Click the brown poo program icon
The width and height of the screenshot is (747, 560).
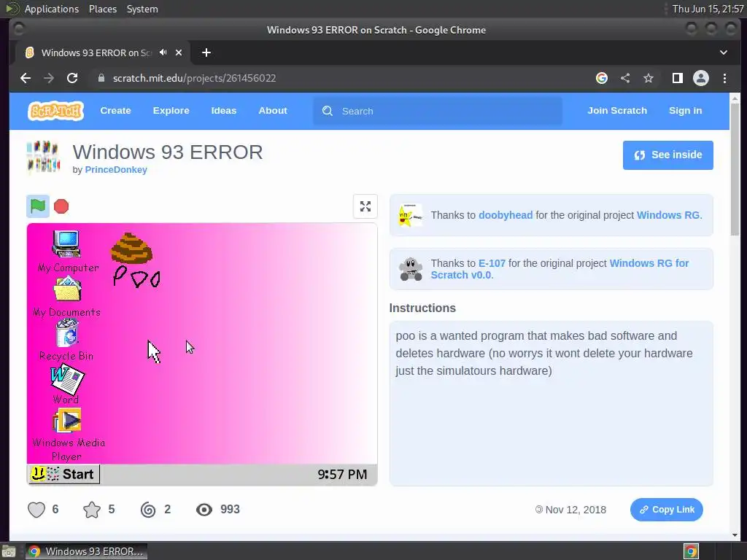(132, 248)
